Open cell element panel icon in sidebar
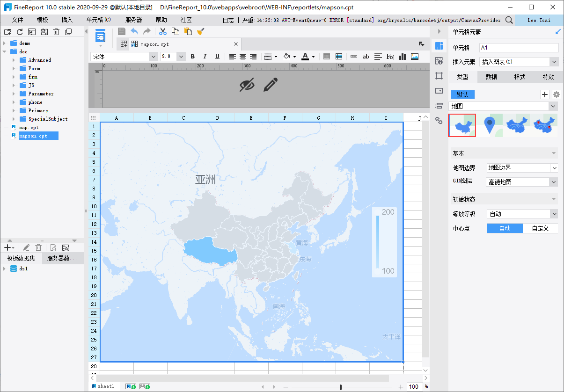This screenshot has width=564, height=392. click(439, 46)
